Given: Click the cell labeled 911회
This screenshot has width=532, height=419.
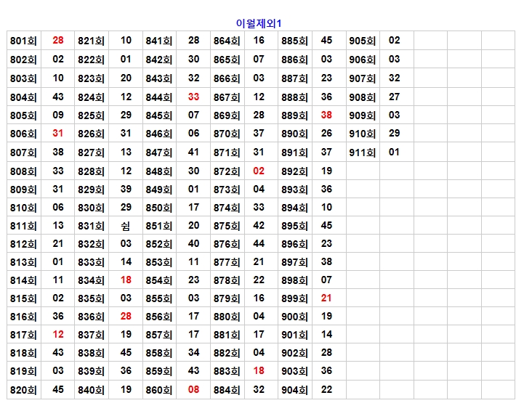Looking at the screenshot, I should pos(362,152).
